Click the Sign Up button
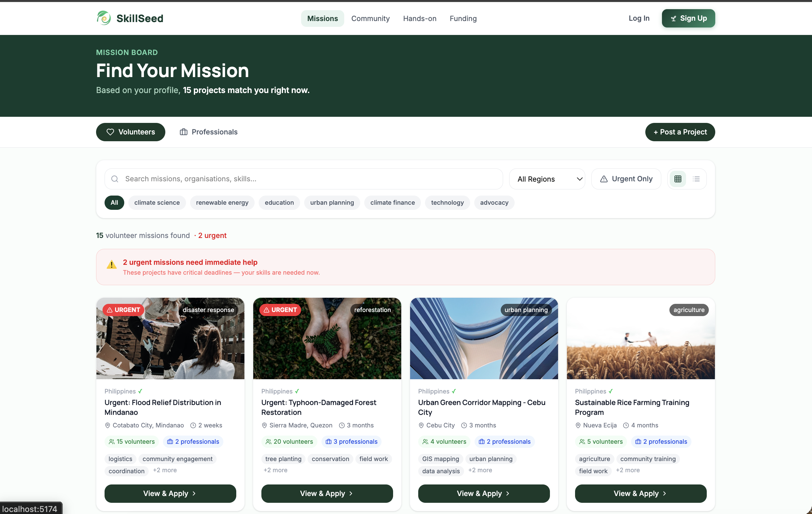Image resolution: width=812 pixels, height=514 pixels. click(x=688, y=18)
